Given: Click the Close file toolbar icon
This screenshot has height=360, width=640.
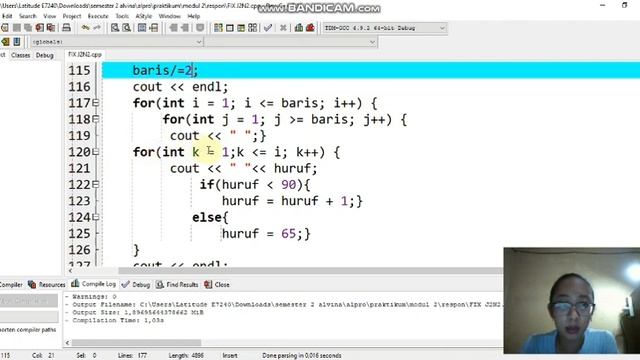Looking at the screenshot, I should [x=40, y=28].
